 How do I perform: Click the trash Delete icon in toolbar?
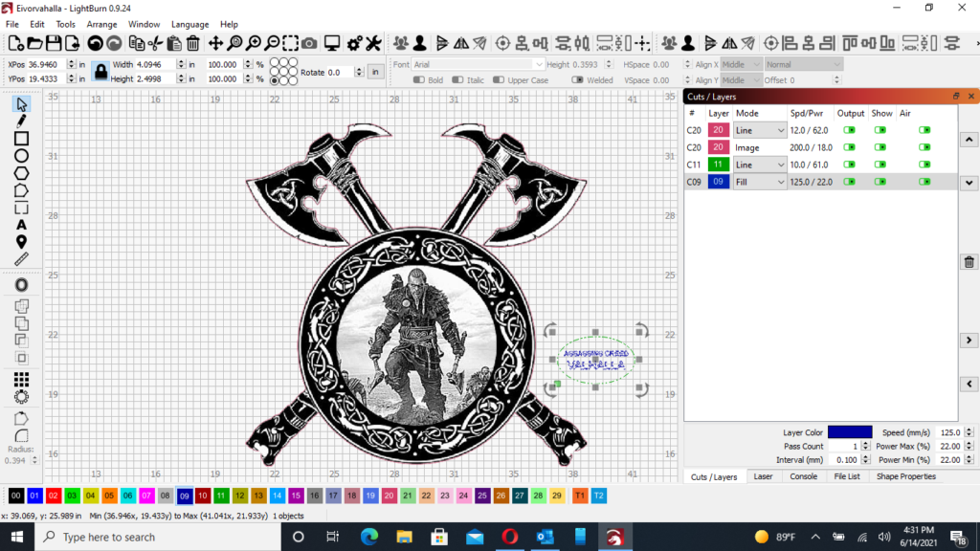[193, 43]
